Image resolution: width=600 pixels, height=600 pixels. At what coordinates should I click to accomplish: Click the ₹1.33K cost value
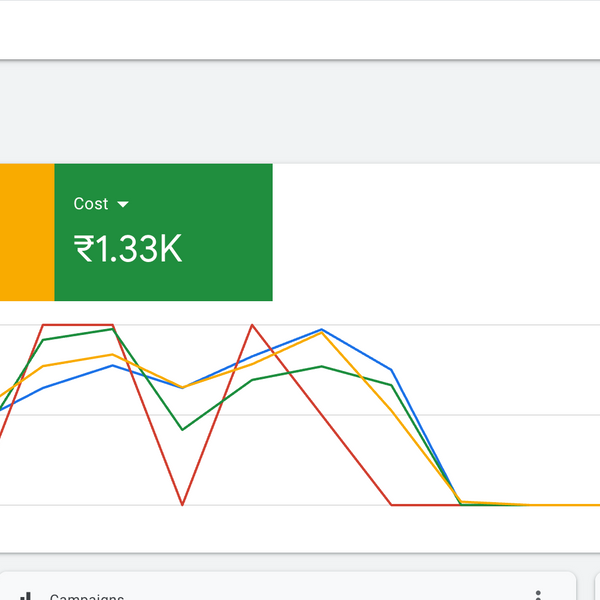tap(128, 248)
